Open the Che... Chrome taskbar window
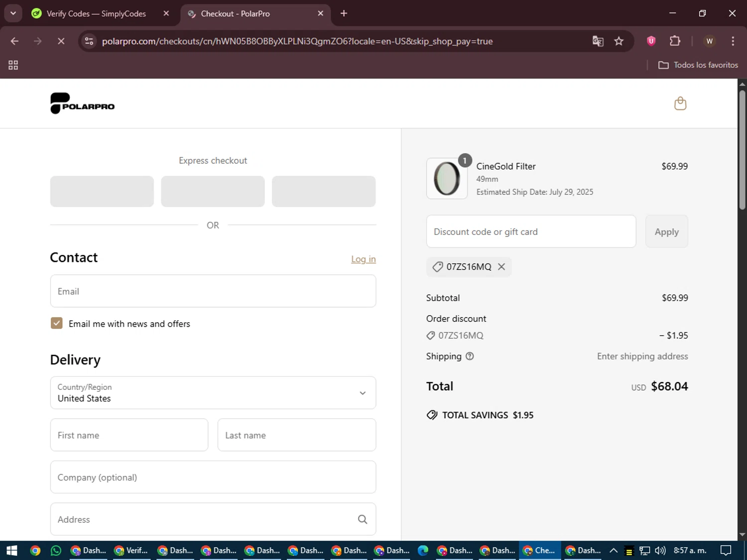Viewport: 747px width, 560px height. (x=539, y=551)
